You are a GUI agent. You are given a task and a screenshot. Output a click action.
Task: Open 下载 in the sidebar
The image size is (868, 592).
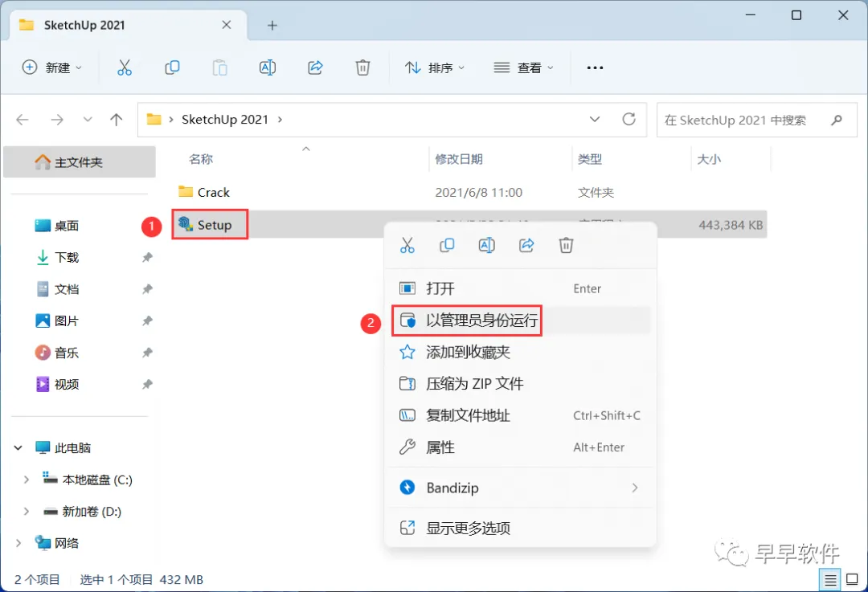click(x=67, y=257)
